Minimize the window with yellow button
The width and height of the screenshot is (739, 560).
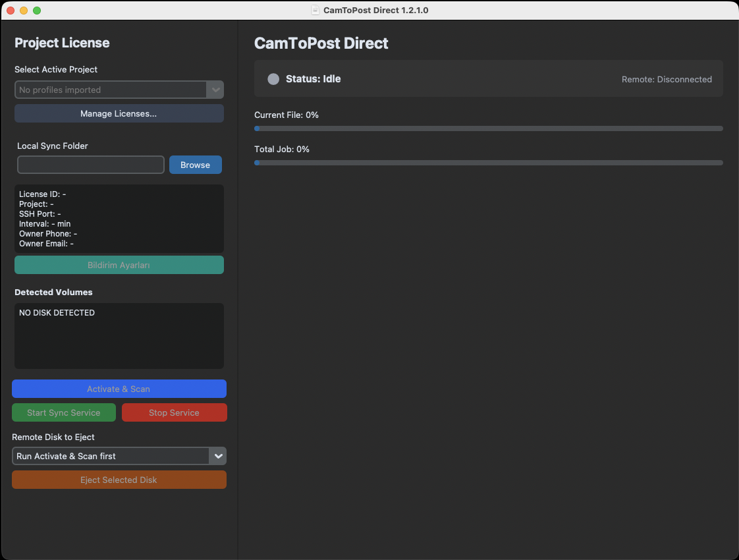coord(24,11)
